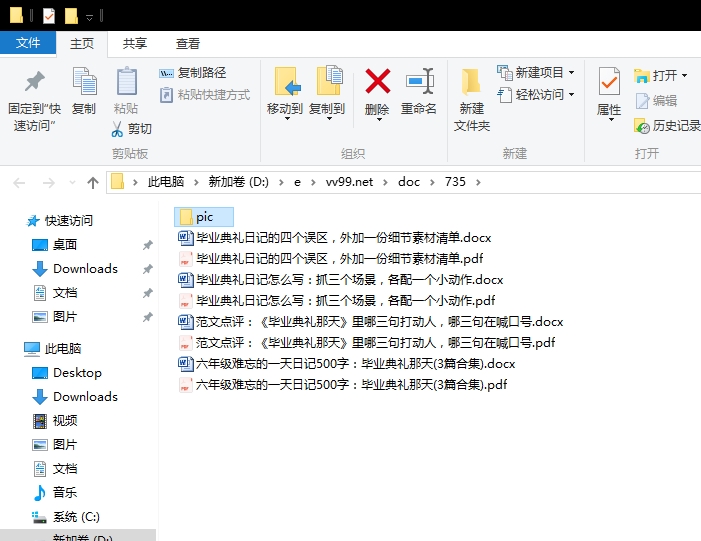The height and width of the screenshot is (541, 701).
Task: Open 音乐 folder in sidebar
Action: (x=55, y=493)
